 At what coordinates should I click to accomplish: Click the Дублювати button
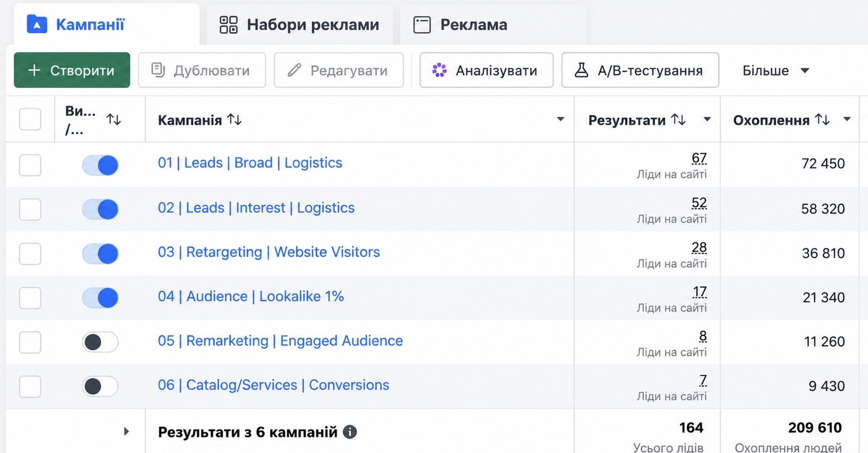tap(202, 70)
